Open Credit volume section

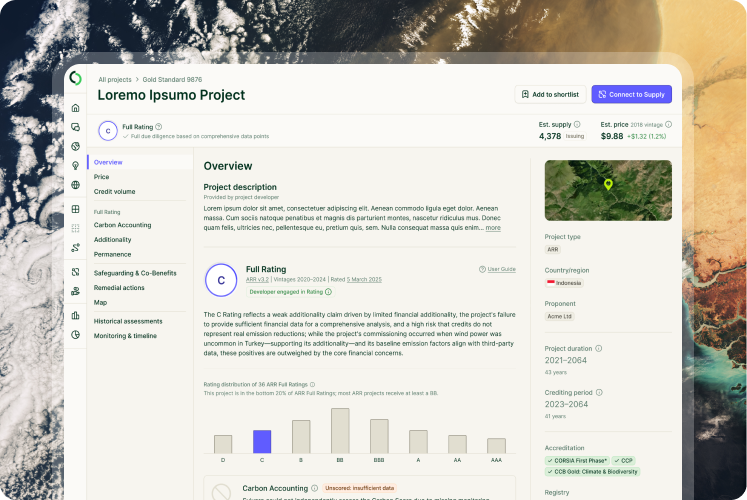click(114, 191)
